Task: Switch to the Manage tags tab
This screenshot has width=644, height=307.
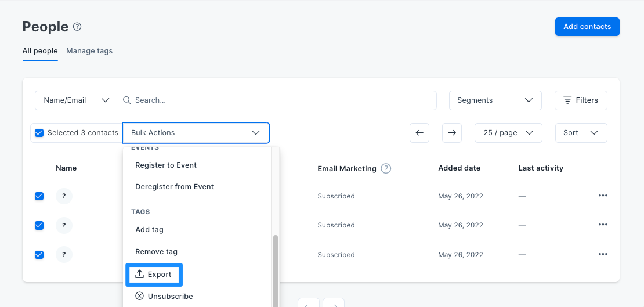Action: pyautogui.click(x=89, y=51)
